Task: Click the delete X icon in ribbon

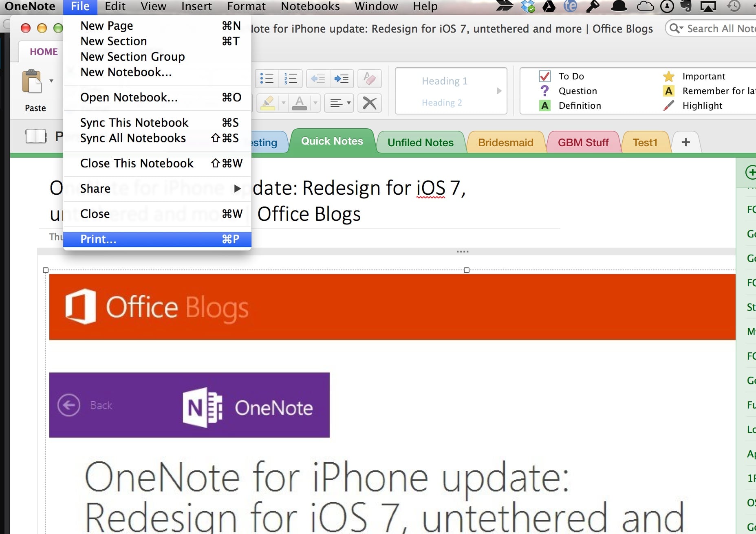Action: tap(369, 103)
